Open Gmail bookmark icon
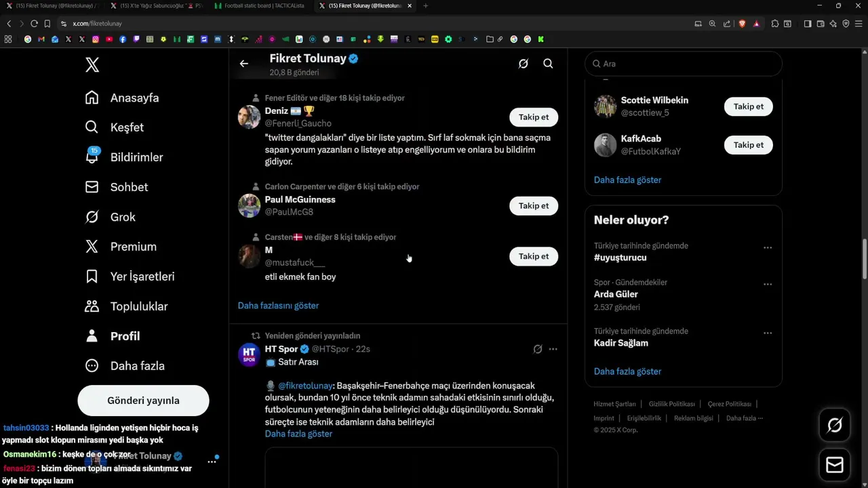The height and width of the screenshot is (488, 868). pos(41,39)
